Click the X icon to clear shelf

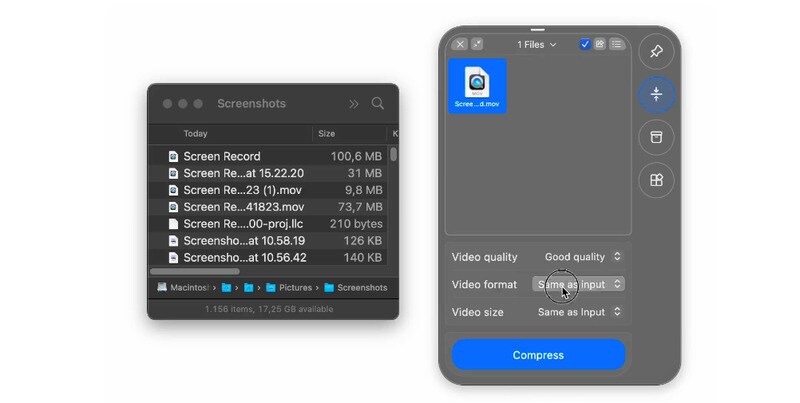[459, 44]
